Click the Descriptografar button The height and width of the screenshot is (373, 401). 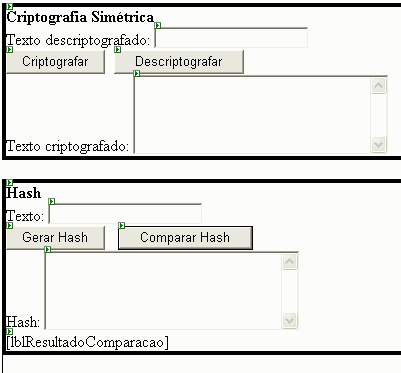pyautogui.click(x=179, y=62)
